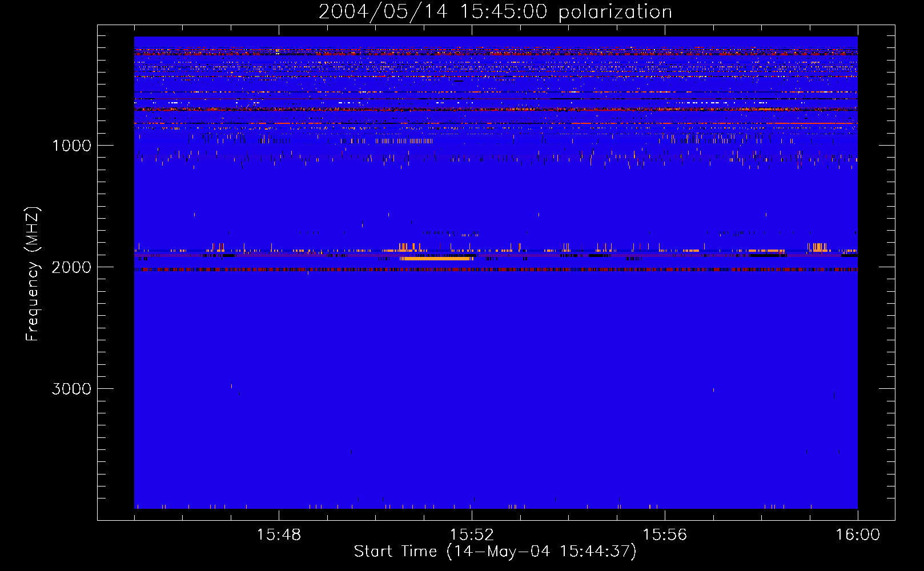This screenshot has height=571, width=924.
Task: Click the 16:00 time tick label
Action: pos(858,535)
